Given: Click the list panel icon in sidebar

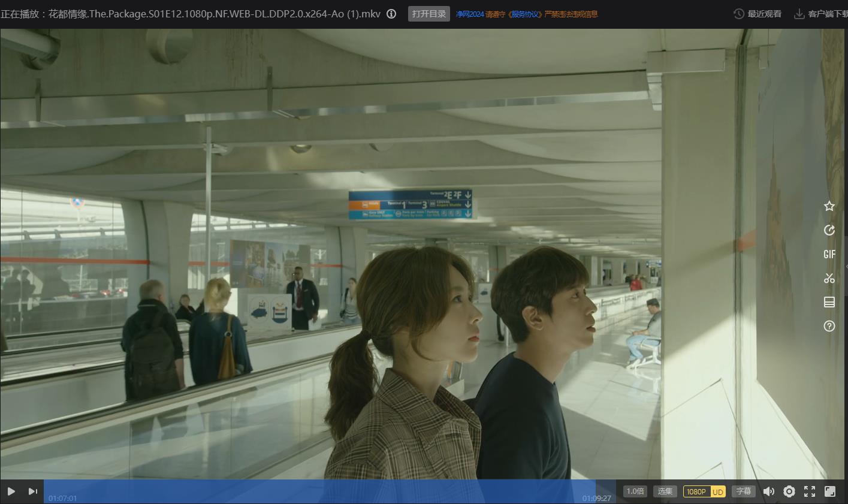Looking at the screenshot, I should pyautogui.click(x=829, y=302).
